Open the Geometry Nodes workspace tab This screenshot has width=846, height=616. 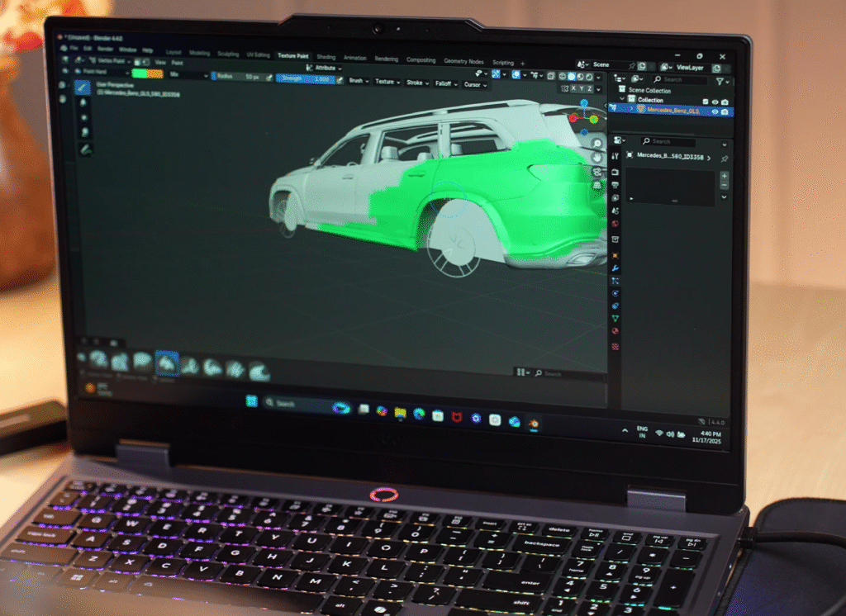tap(463, 61)
